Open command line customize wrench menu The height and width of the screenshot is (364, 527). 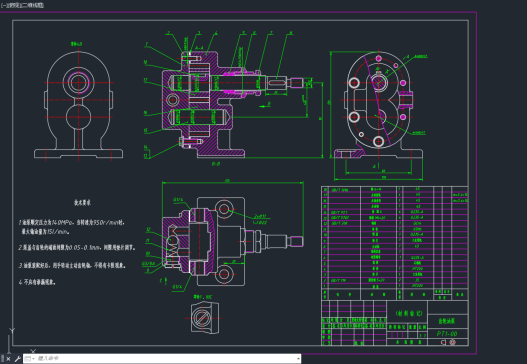click(17, 359)
